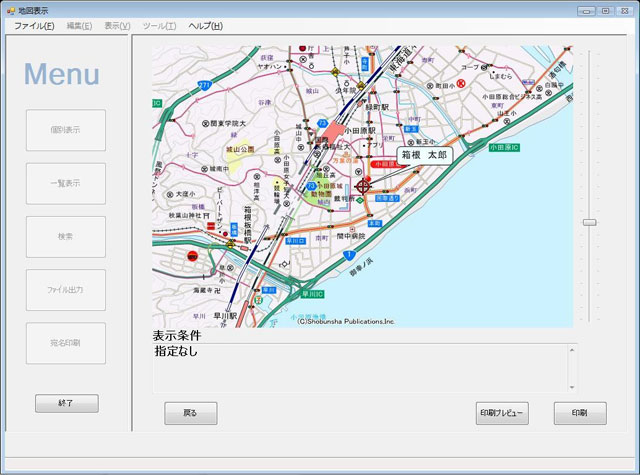This screenshot has width=640, height=475.
Task: Click the 間中病院 label on map
Action: click(x=351, y=236)
